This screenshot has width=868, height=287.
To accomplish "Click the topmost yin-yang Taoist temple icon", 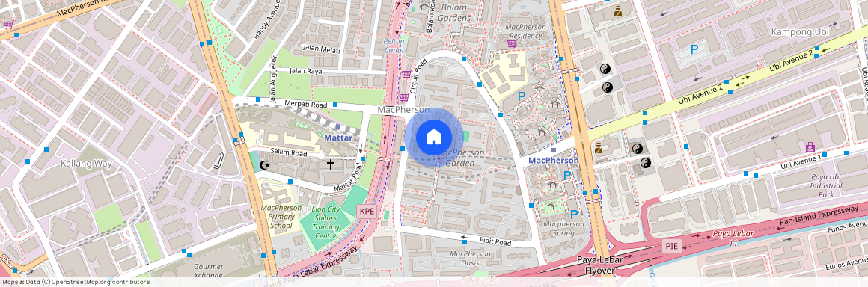I will pos(605,69).
